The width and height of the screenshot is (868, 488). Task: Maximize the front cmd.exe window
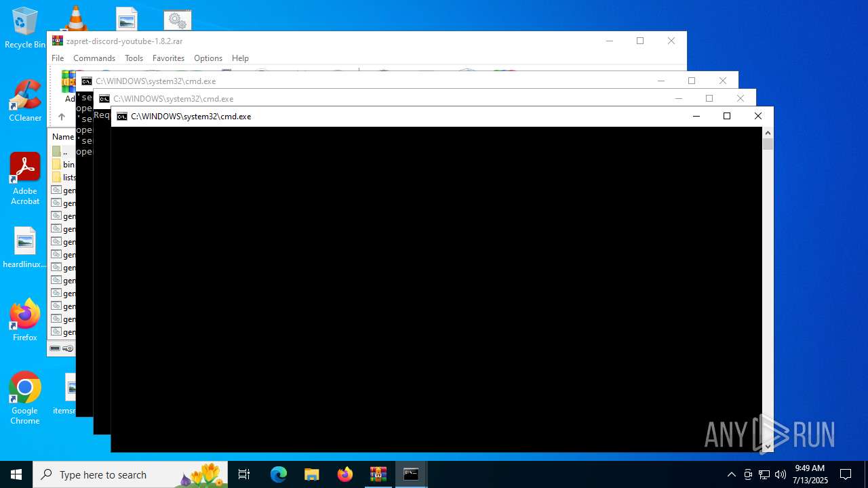[727, 117]
